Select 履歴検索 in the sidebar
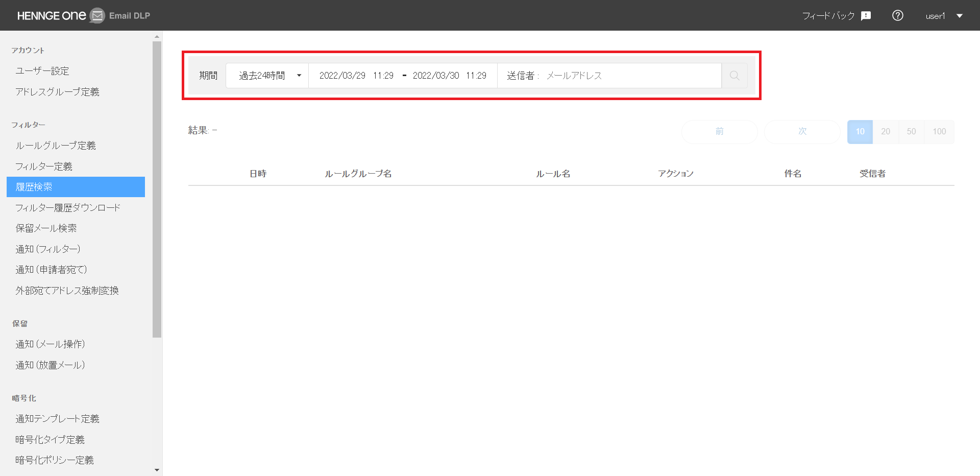This screenshot has width=980, height=476. click(76, 187)
